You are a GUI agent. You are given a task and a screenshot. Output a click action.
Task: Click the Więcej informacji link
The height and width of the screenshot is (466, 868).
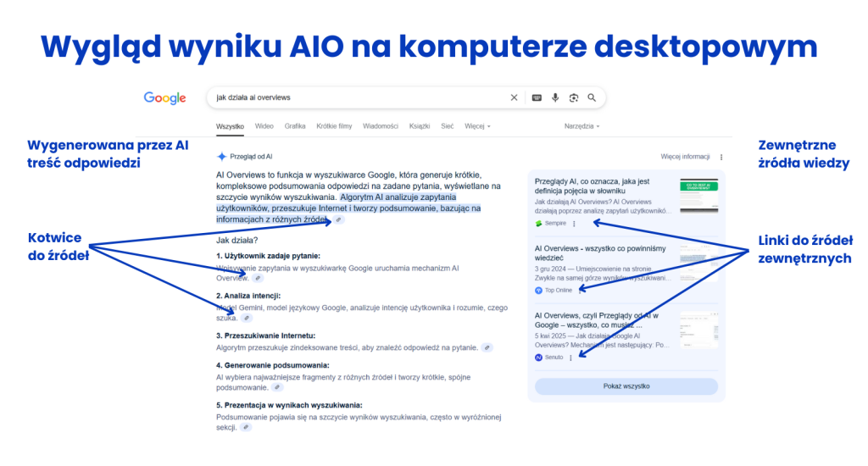[685, 157]
